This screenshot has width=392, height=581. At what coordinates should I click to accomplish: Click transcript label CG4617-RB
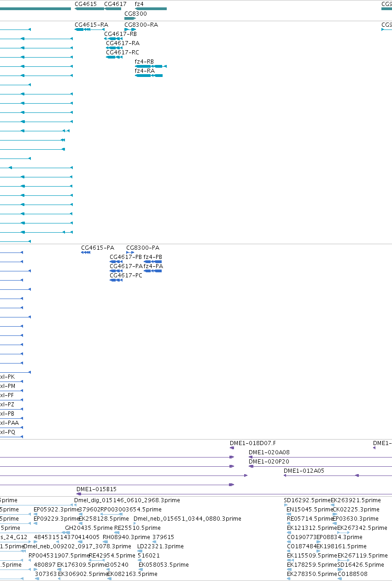tap(120, 34)
